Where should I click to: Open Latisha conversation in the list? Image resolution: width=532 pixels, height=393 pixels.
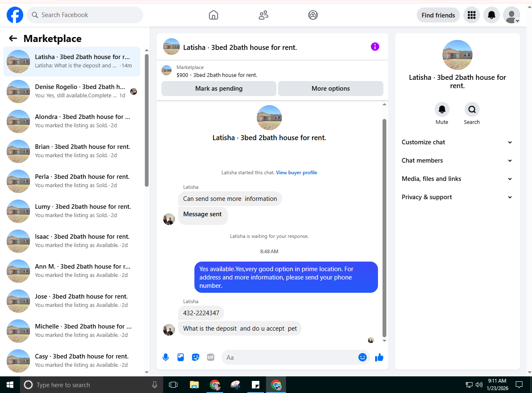point(72,62)
